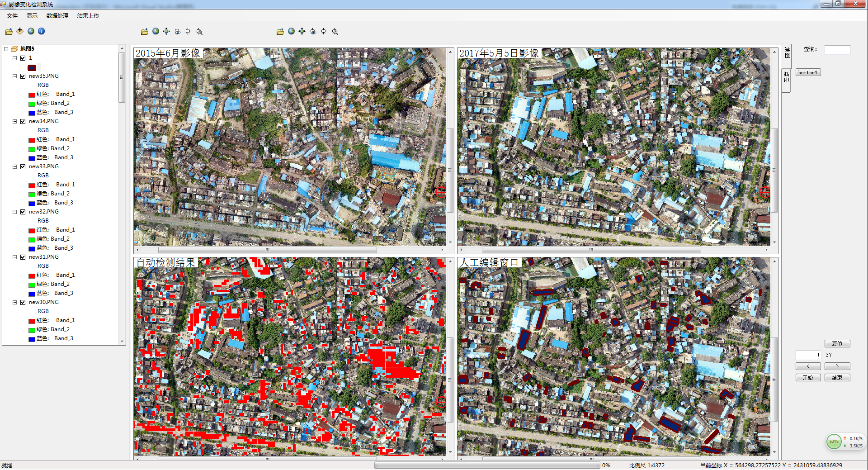Globe full-extent icon above the 2017年5月5日影像 map
This screenshot has height=470, width=868.
291,31
